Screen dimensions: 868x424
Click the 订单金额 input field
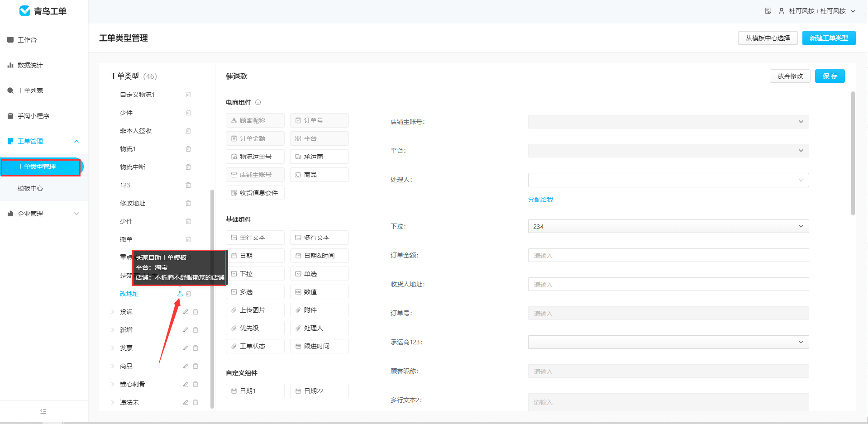pyautogui.click(x=668, y=255)
